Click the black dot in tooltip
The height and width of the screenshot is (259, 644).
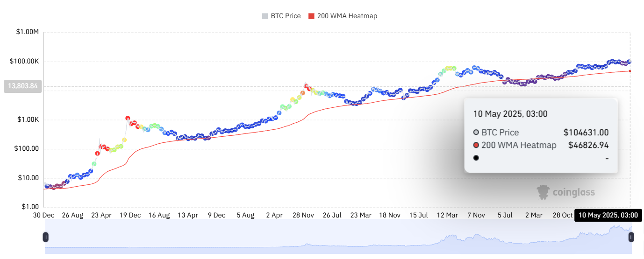click(x=476, y=158)
